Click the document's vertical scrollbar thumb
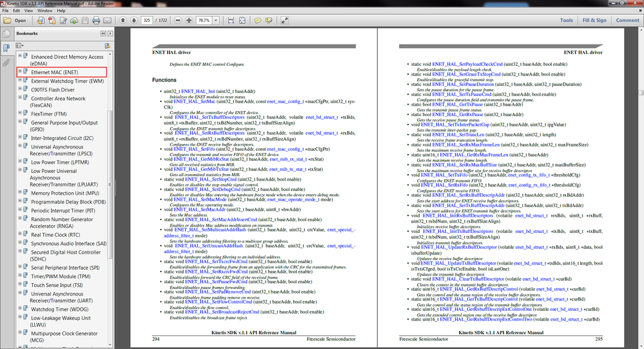This screenshot has height=349, width=644. (x=641, y=93)
